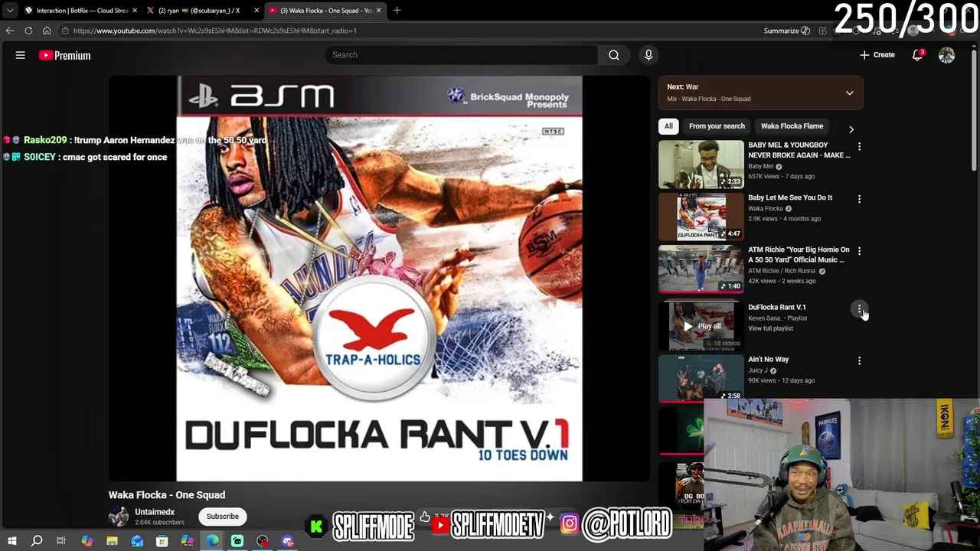The width and height of the screenshot is (980, 551).
Task: Switch to Microsoft Edge in the taskbar
Action: tap(212, 541)
